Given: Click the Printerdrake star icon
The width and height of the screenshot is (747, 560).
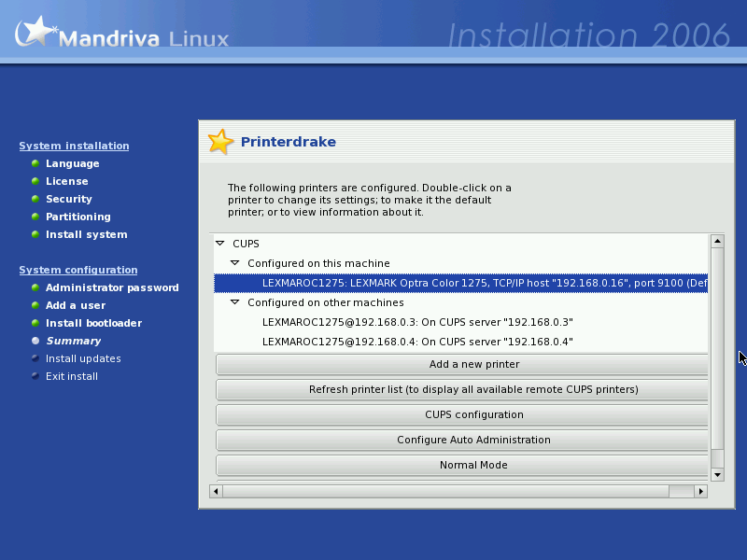Looking at the screenshot, I should tap(220, 142).
